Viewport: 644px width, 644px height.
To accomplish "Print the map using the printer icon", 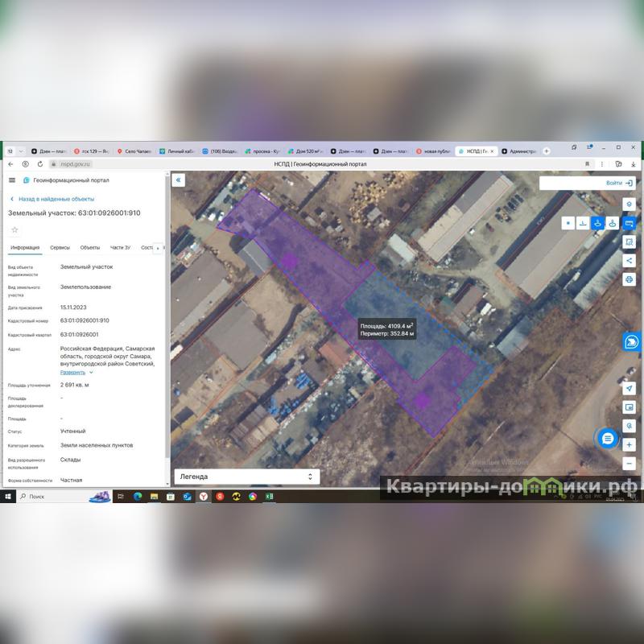I will [x=630, y=279].
